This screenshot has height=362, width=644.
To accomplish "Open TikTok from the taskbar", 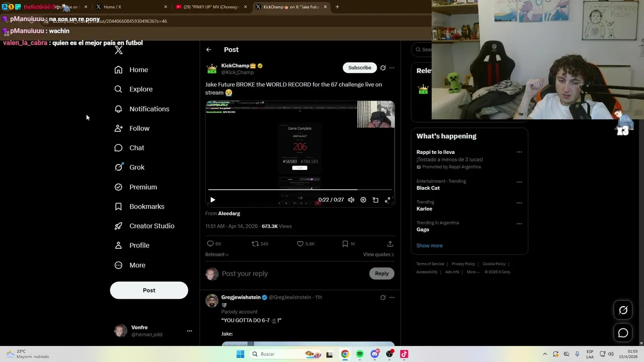I will click(404, 354).
